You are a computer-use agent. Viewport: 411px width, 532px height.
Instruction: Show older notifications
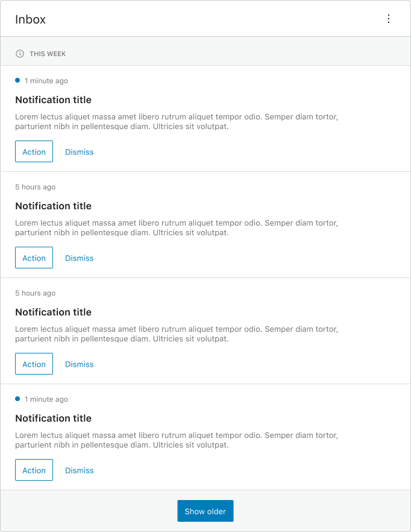[205, 511]
